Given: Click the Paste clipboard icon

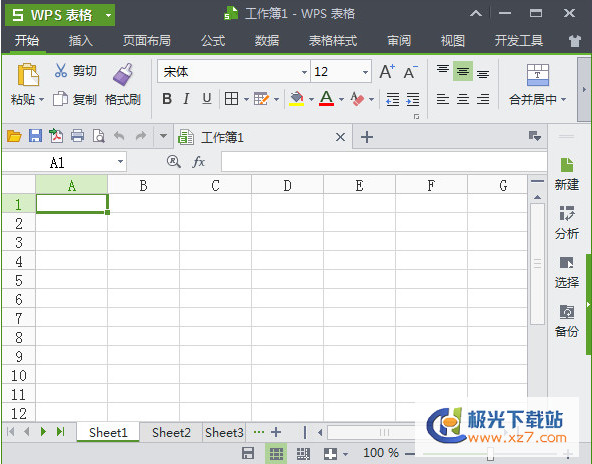Looking at the screenshot, I should coord(28,74).
